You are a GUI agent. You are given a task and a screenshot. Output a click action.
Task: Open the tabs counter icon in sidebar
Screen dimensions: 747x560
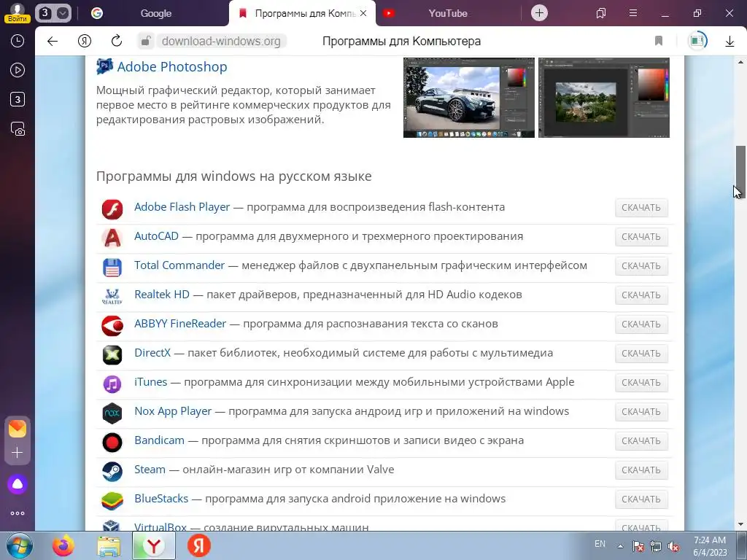18,99
